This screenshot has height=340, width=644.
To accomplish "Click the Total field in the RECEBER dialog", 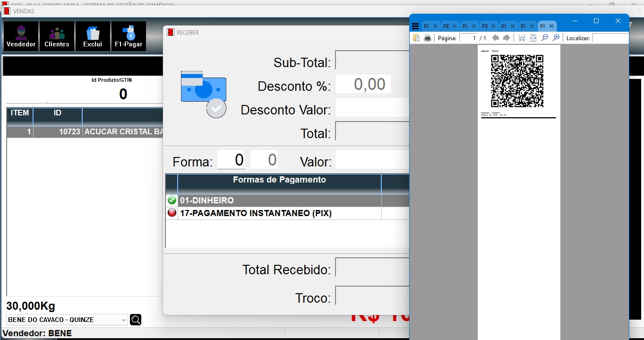I will click(372, 131).
